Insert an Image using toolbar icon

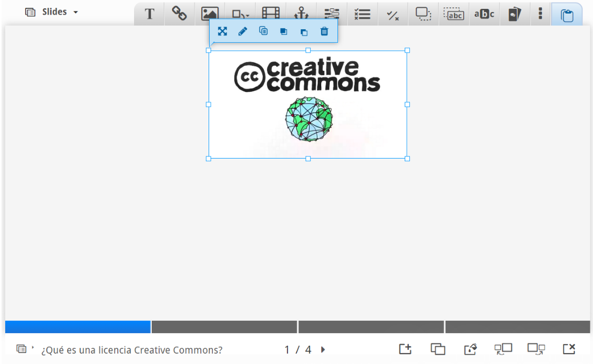(x=210, y=14)
